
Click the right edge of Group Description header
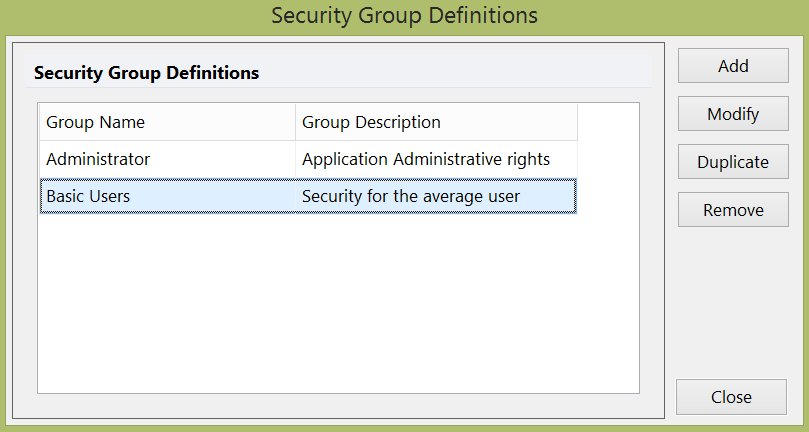click(x=577, y=122)
